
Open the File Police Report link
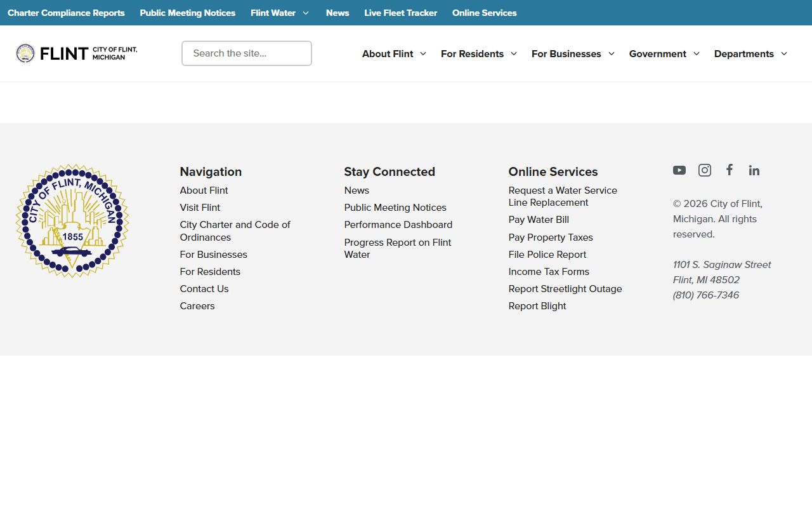[x=547, y=255]
